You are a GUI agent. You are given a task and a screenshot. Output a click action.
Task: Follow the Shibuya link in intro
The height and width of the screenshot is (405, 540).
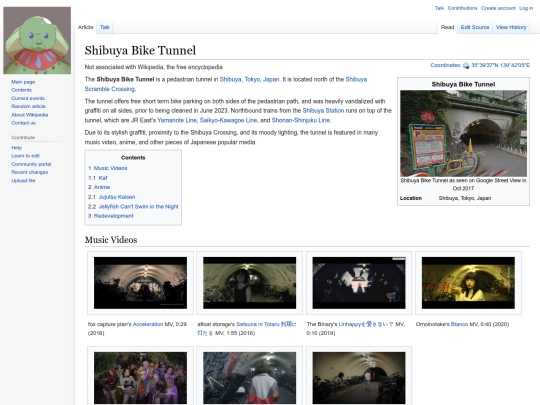click(230, 79)
